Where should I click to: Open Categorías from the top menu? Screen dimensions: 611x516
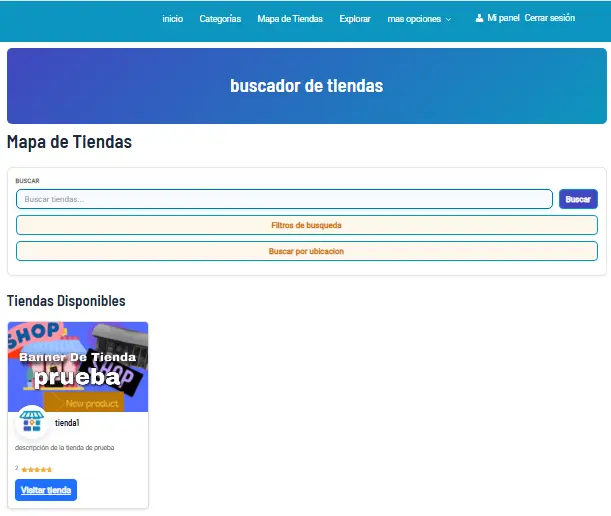220,19
